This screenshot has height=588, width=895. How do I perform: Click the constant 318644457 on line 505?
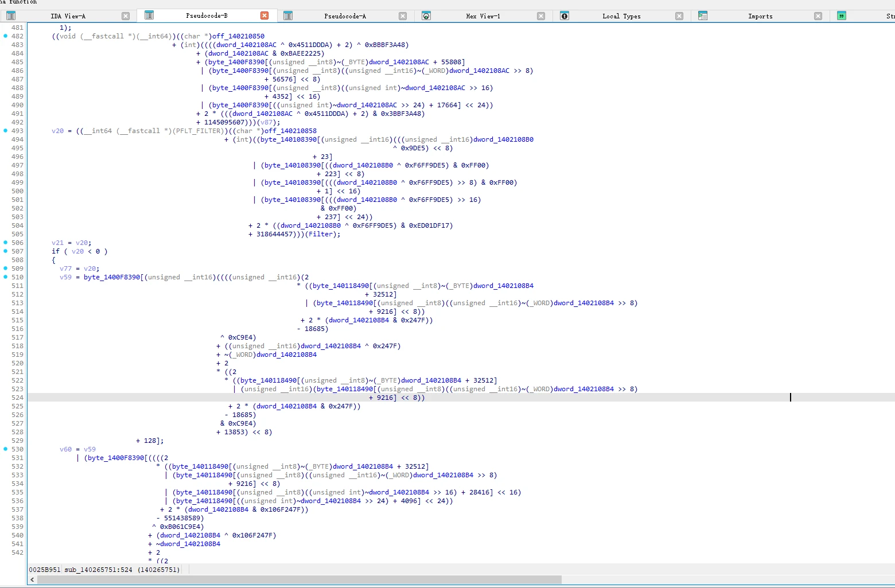click(x=274, y=234)
